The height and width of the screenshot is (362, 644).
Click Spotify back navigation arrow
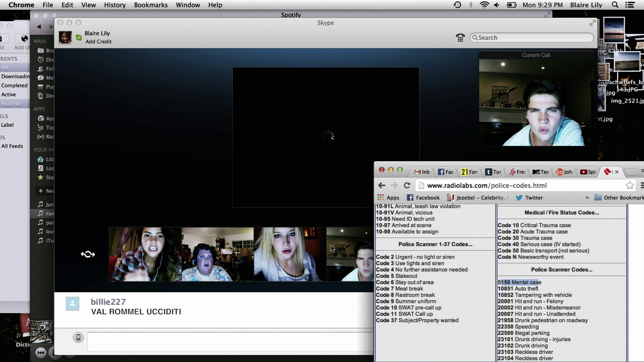[39, 26]
